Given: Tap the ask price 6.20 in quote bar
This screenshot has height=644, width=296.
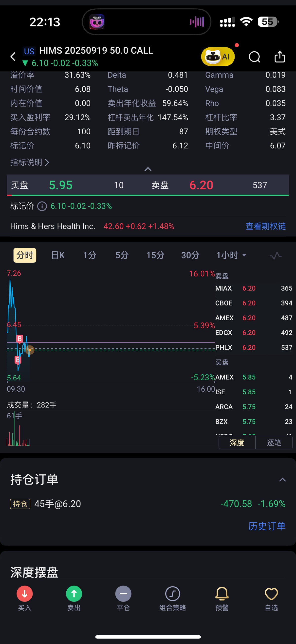Looking at the screenshot, I should [201, 185].
